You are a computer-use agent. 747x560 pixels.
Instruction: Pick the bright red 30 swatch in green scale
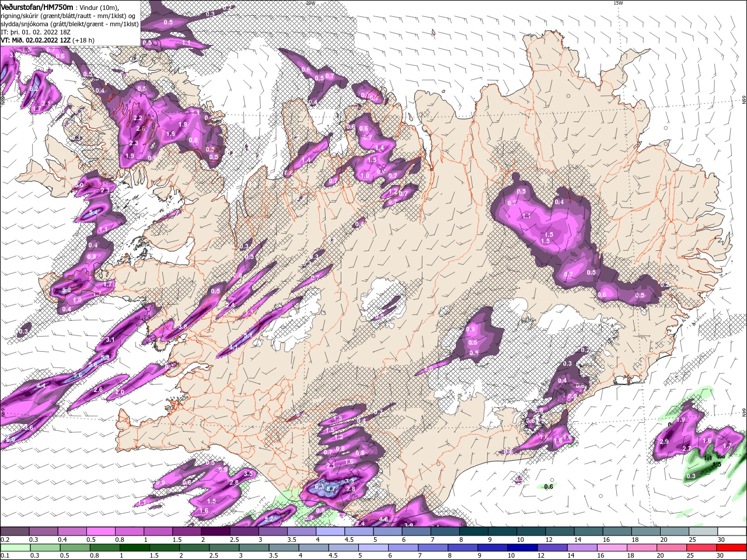point(731,548)
